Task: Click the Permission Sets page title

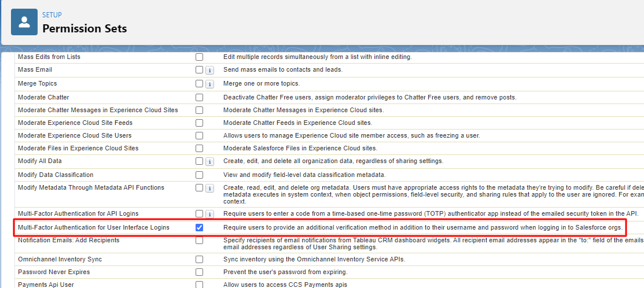Action: tap(84, 29)
